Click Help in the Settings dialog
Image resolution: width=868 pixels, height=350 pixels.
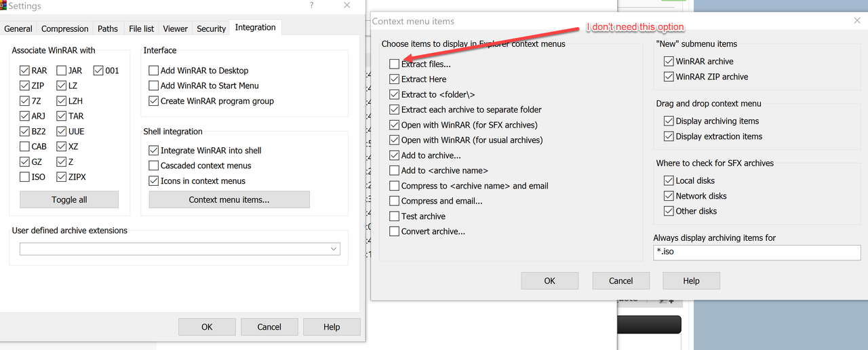point(332,327)
